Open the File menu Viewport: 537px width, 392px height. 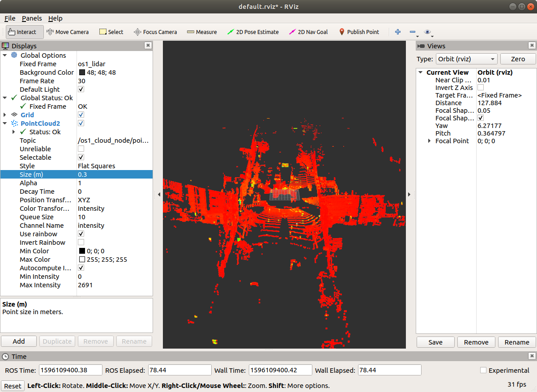(10, 18)
